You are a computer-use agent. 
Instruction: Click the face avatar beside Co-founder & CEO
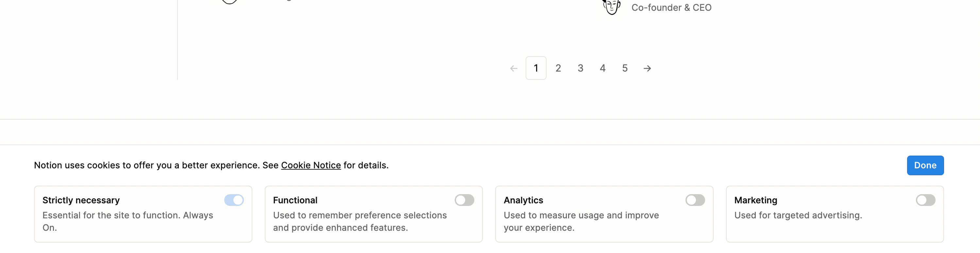(x=611, y=7)
